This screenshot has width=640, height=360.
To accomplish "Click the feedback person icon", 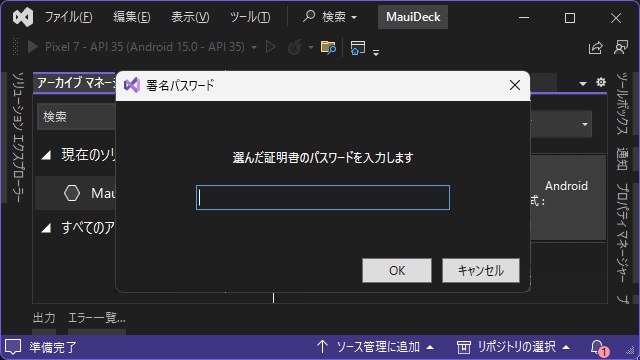I will pos(621,47).
